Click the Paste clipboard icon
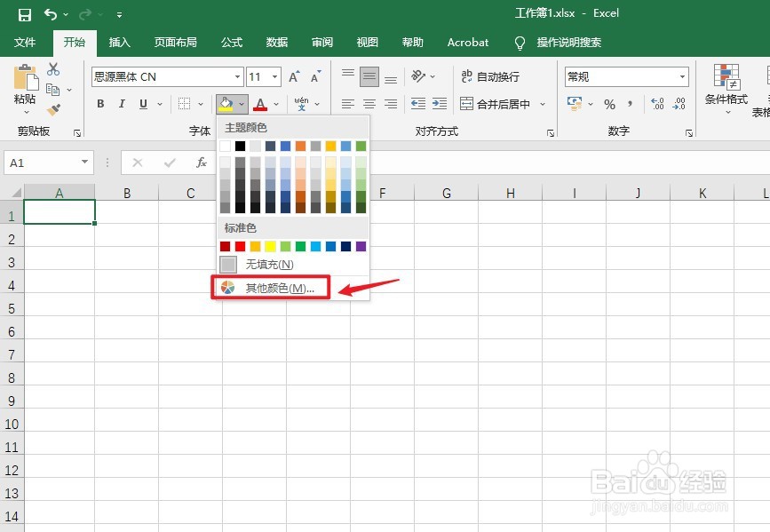Image resolution: width=770 pixels, height=532 pixels. coord(26,77)
